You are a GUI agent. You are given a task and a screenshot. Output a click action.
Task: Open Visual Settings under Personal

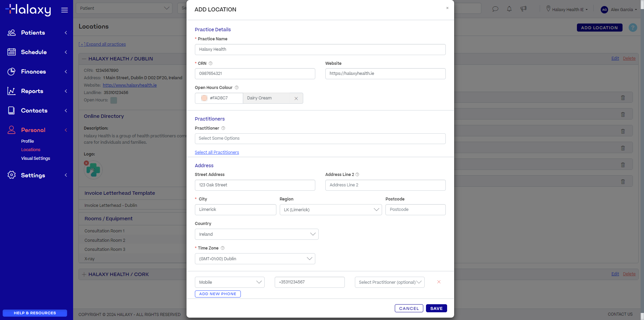point(36,158)
